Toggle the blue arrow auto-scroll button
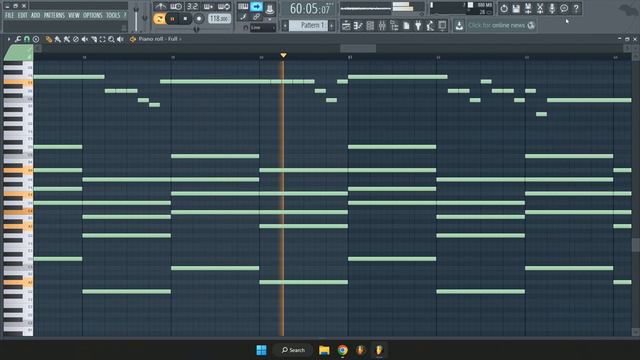640x360 pixels. pyautogui.click(x=256, y=7)
